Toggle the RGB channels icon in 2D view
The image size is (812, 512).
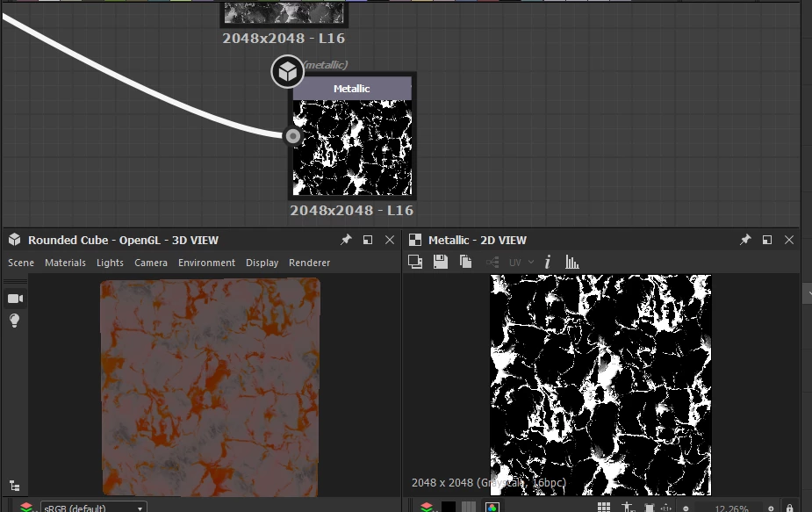pos(492,508)
